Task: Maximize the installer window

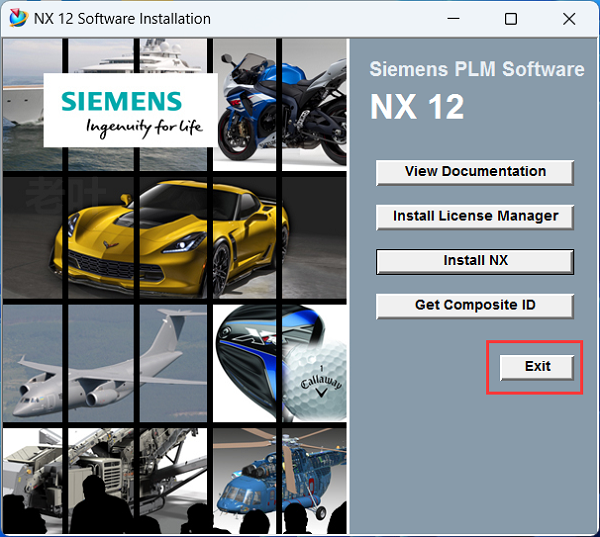Action: pyautogui.click(x=511, y=19)
